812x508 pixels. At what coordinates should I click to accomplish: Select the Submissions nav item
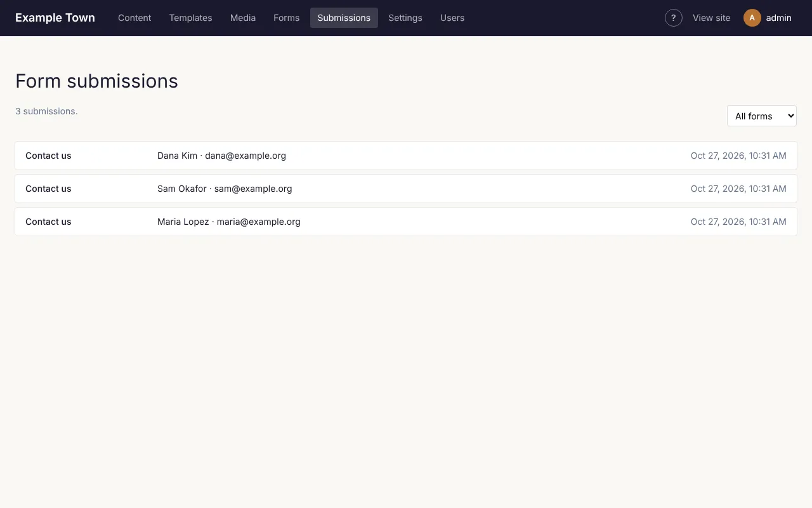(344, 18)
